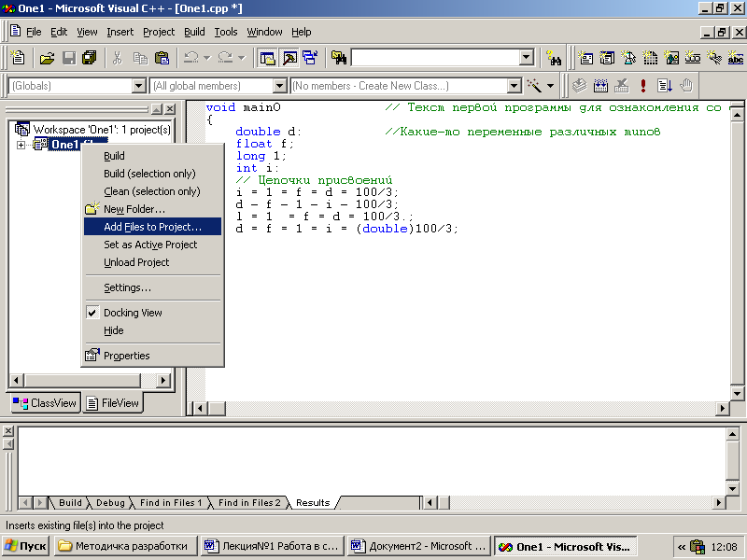Choose Hide in context menu

[x=152, y=330]
